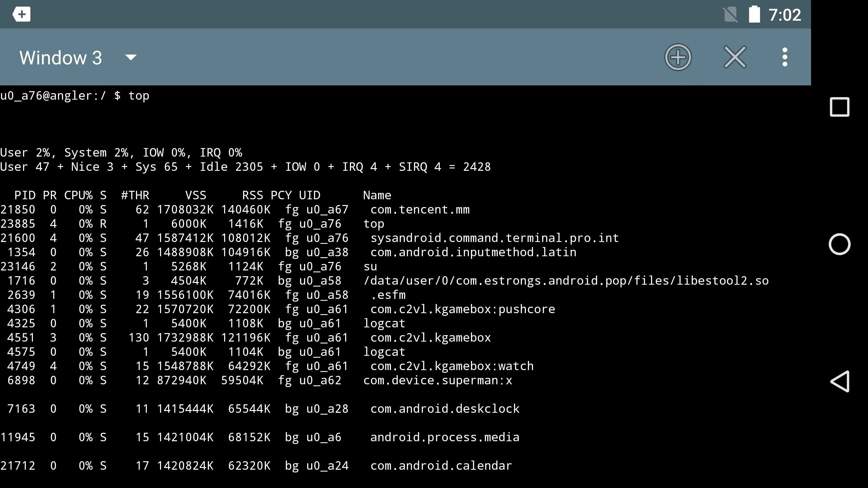Viewport: 868px width, 488px height.
Task: Expand the Window 3 dropdown arrow
Action: (x=131, y=57)
